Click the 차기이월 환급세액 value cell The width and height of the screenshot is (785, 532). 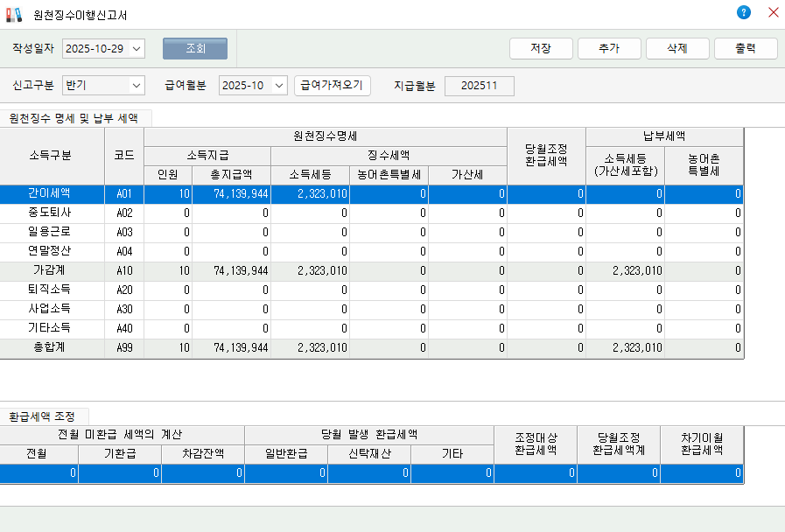[x=701, y=473]
